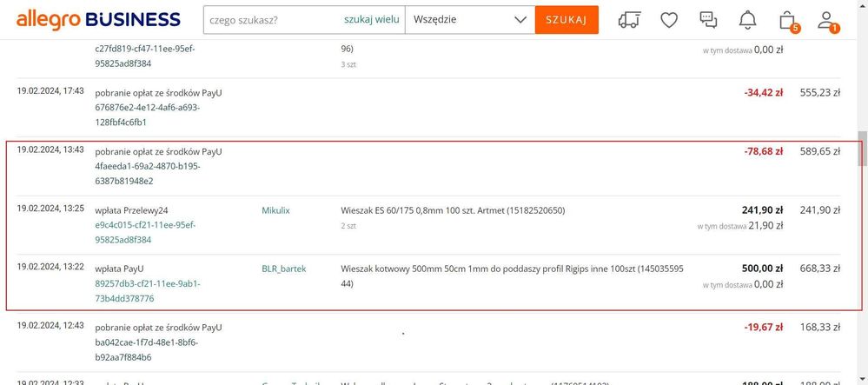This screenshot has width=868, height=385.
Task: Click the -34,42 zł fee amount
Action: [x=763, y=93]
